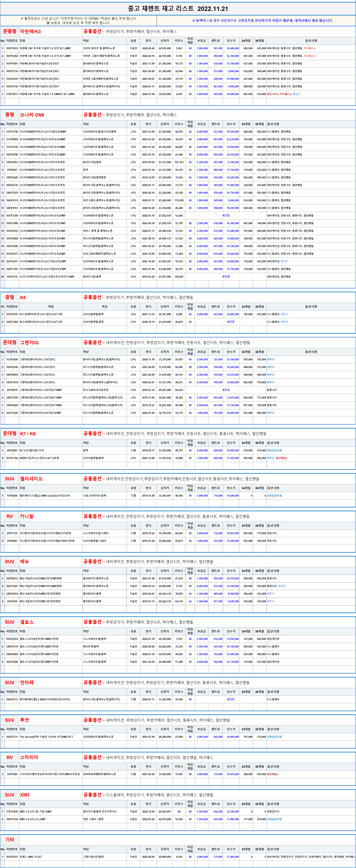Select plate number cell '169하1488'
Viewport: 356px width, 868px height.
pos(12,223)
